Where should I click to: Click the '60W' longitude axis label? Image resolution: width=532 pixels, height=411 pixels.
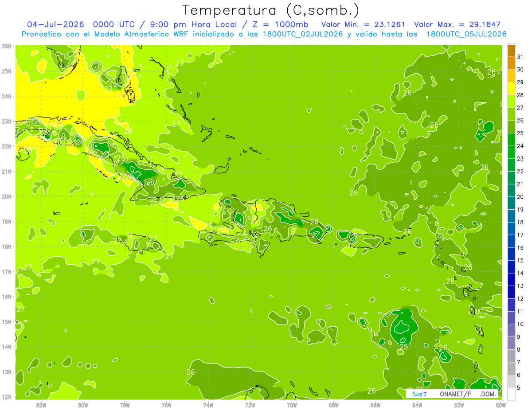(501, 405)
